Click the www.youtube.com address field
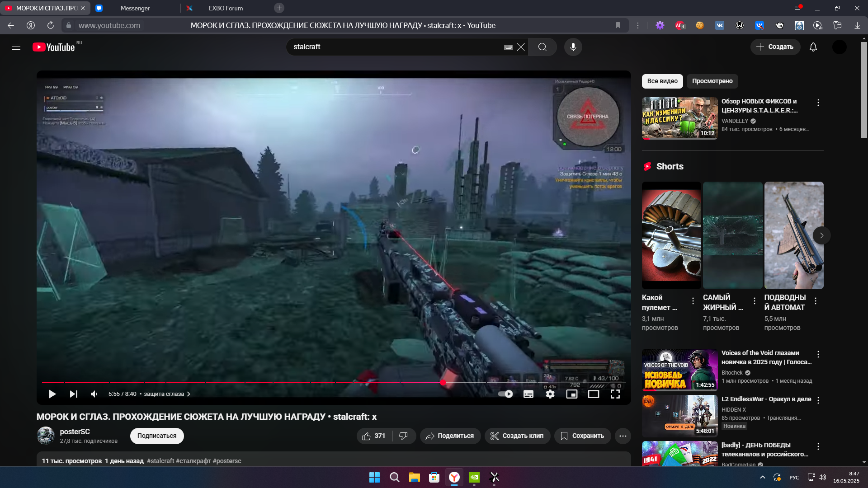Viewport: 868px width, 488px height. point(109,25)
